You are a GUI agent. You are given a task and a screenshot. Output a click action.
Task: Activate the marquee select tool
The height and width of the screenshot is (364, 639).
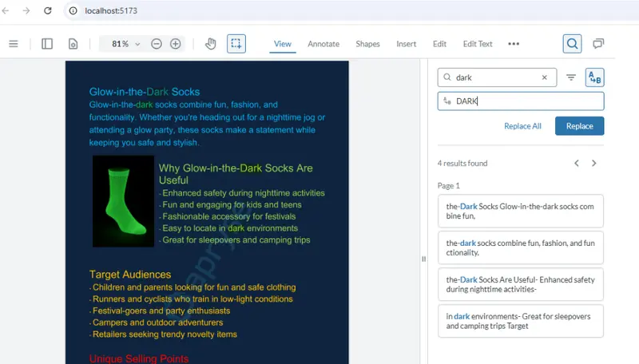coord(236,44)
